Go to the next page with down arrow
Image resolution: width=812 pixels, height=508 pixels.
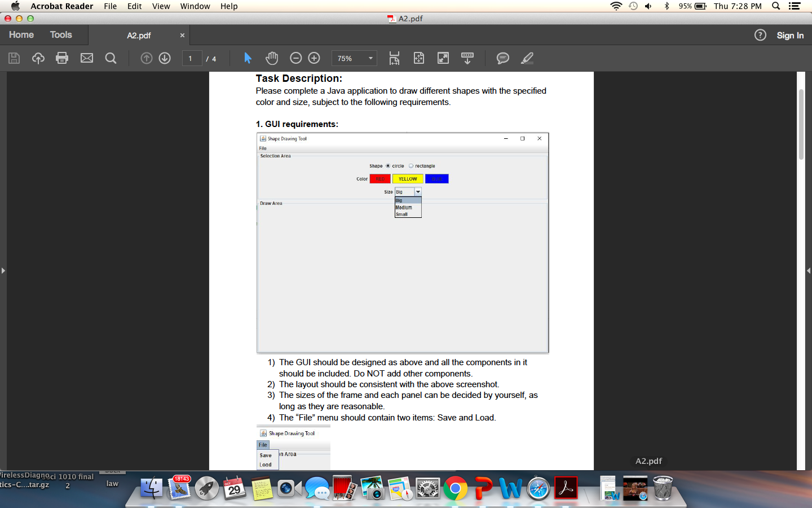point(164,58)
